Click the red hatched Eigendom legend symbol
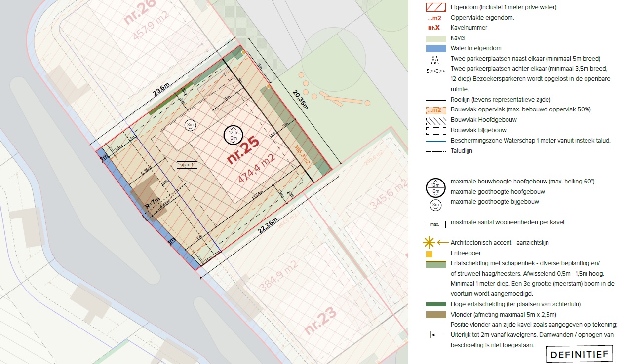625x364 pixels. (435, 7)
